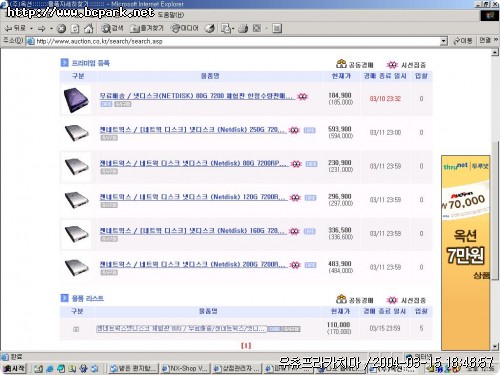Click the vertical scrollbar up arrow

point(495,52)
